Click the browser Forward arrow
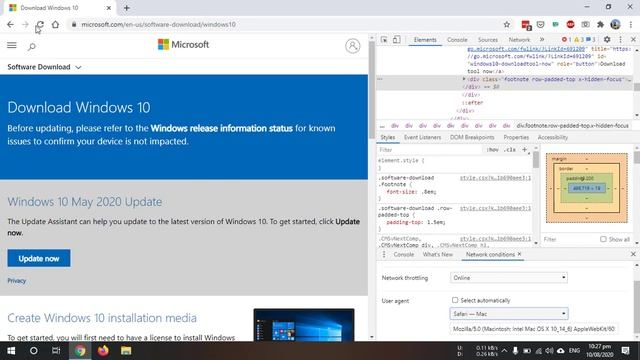Screen dimensions: 640x360 (25, 24)
